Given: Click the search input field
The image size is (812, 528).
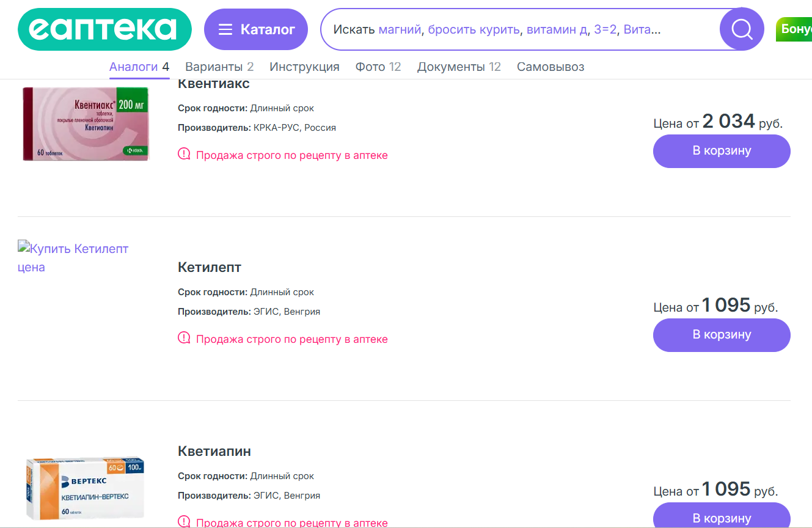Looking at the screenshot, I should (x=519, y=29).
